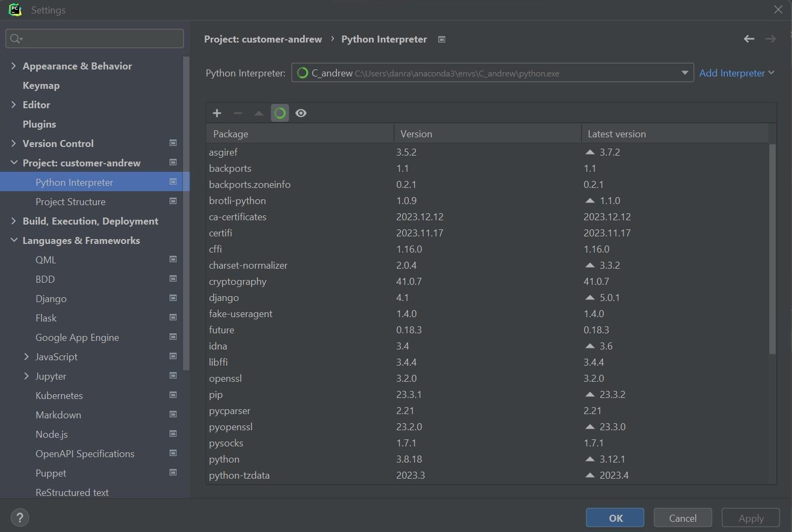Screen dimensions: 792x532
Task: Click the OK button
Action: (615, 518)
